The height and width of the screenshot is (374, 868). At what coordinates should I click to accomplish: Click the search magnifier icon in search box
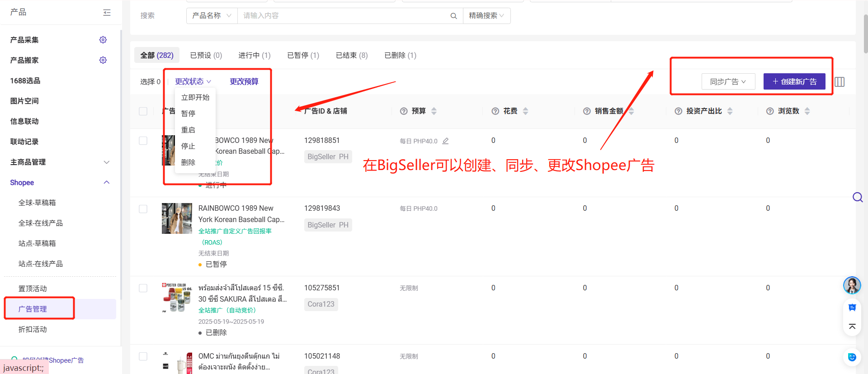tap(453, 16)
